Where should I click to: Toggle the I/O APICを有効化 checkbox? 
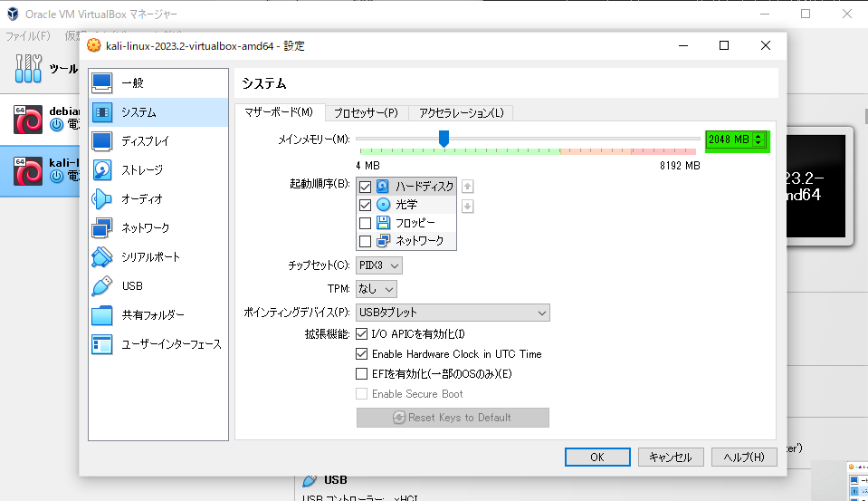[361, 333]
